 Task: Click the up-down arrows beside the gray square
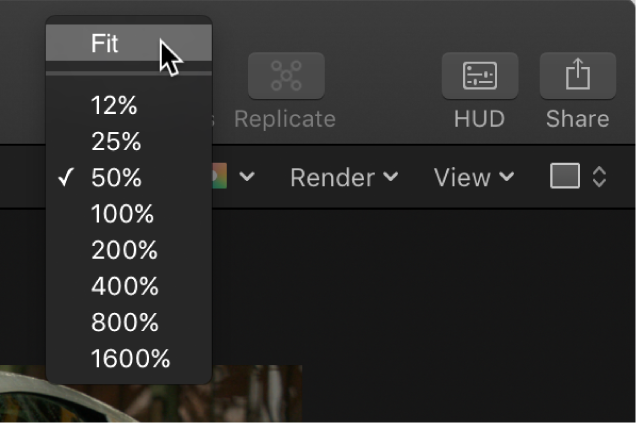599,177
